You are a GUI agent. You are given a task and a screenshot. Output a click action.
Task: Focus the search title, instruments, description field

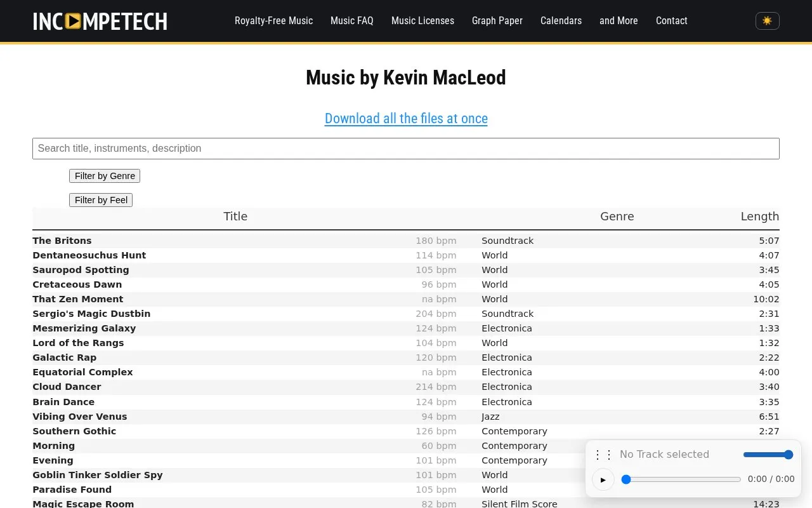[x=406, y=149]
